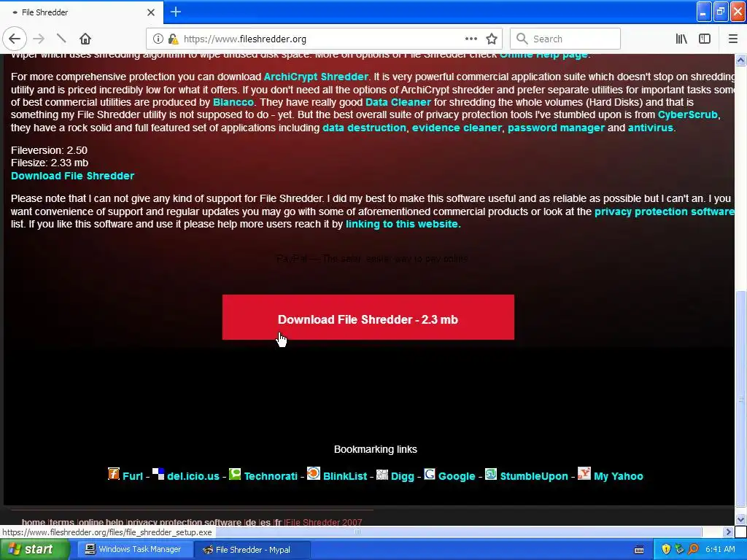Open the Technorati link

(271, 476)
